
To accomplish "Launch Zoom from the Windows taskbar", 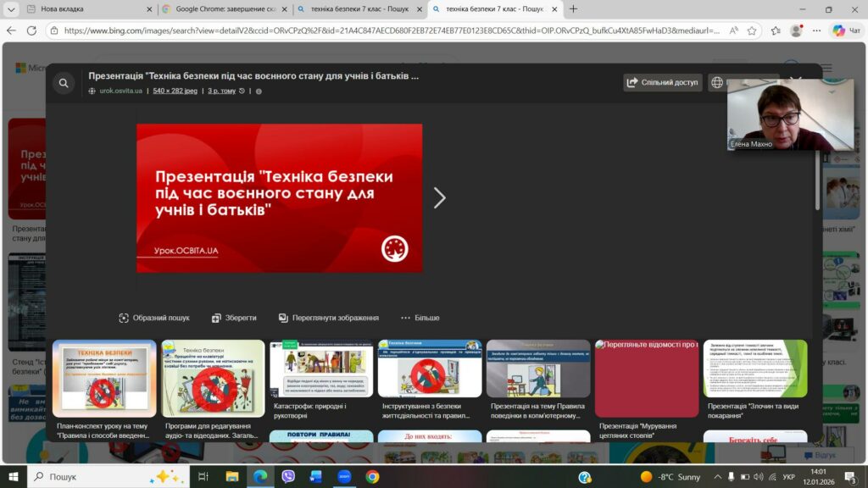I will pos(344,477).
